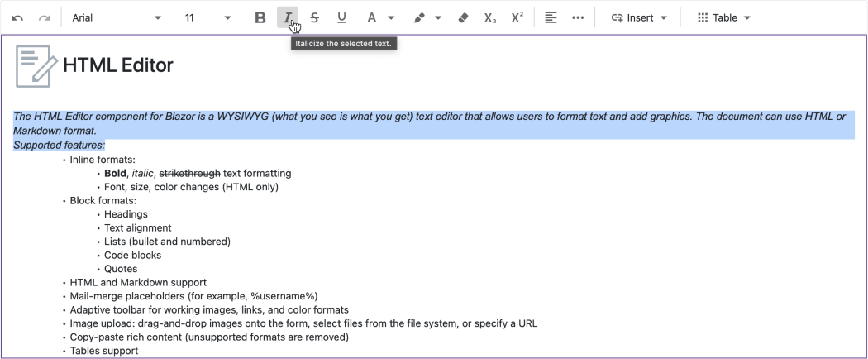Click the HTML Editor document logo image

click(x=36, y=66)
